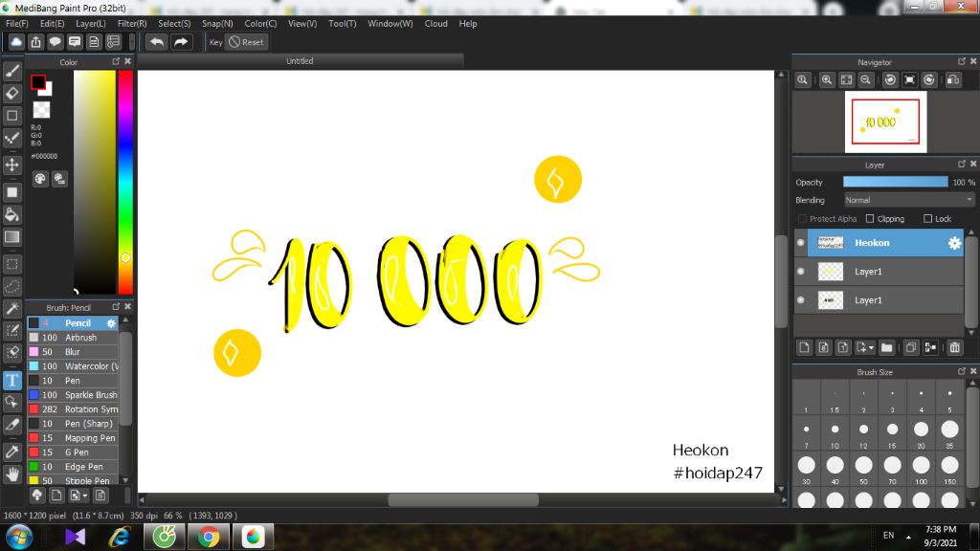Open Pencil brush settings gear
980x551 pixels.
(111, 323)
